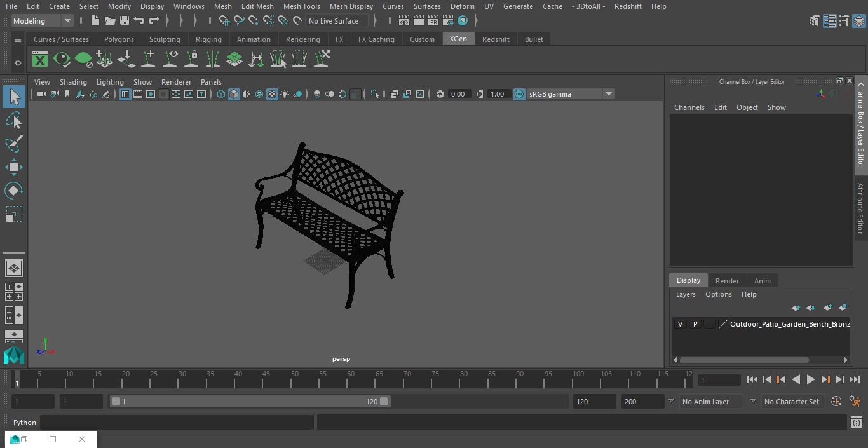
Task: Click the current frame number field
Action: click(719, 380)
